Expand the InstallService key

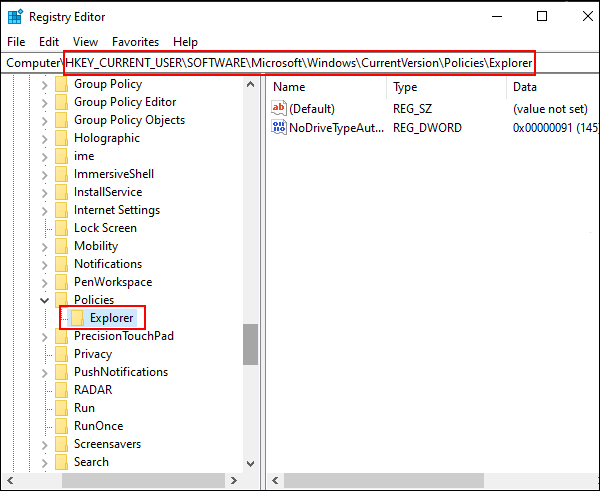(x=45, y=192)
